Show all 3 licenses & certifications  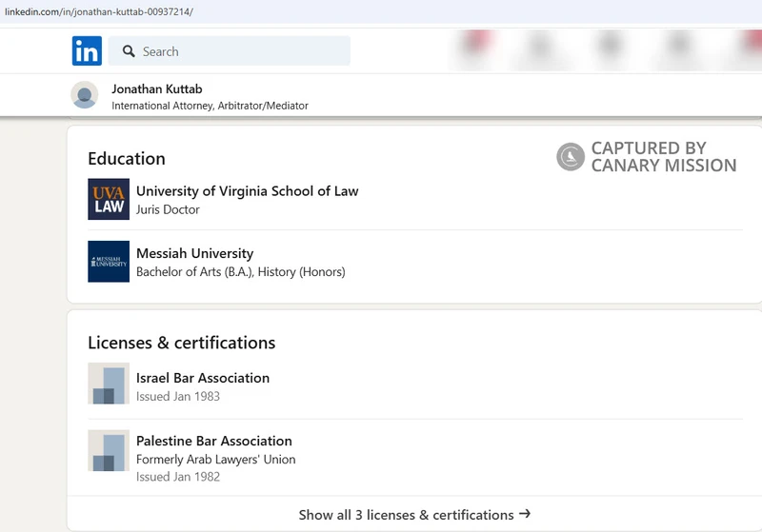pos(414,515)
